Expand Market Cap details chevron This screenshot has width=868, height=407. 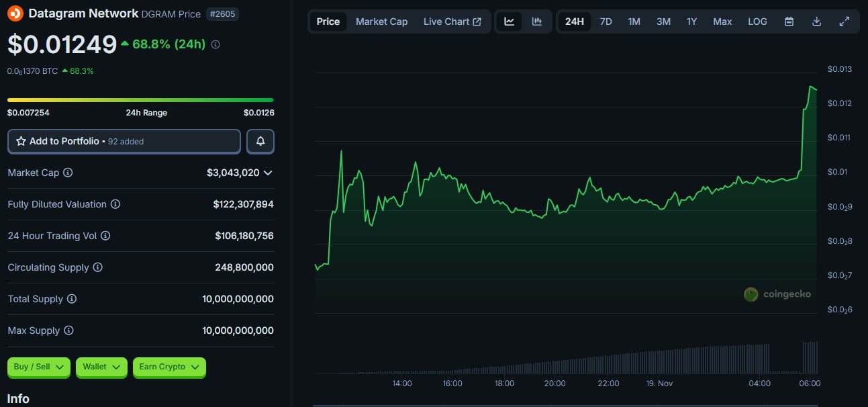268,173
